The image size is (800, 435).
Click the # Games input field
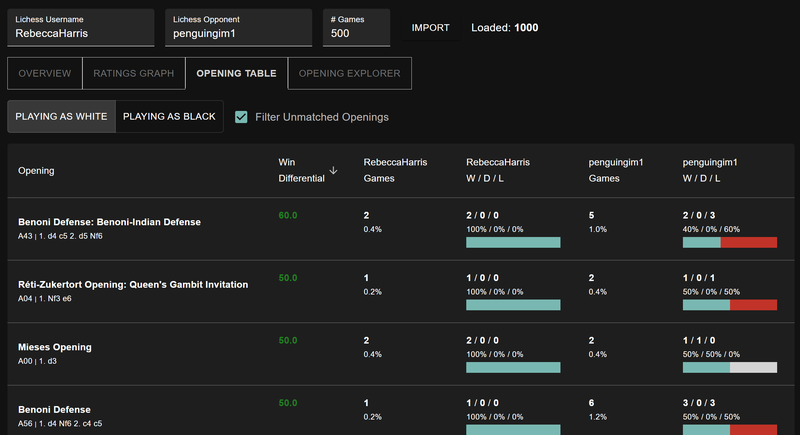(355, 33)
